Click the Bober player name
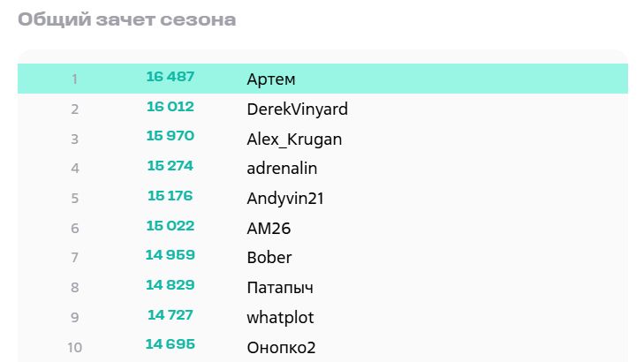 (269, 258)
